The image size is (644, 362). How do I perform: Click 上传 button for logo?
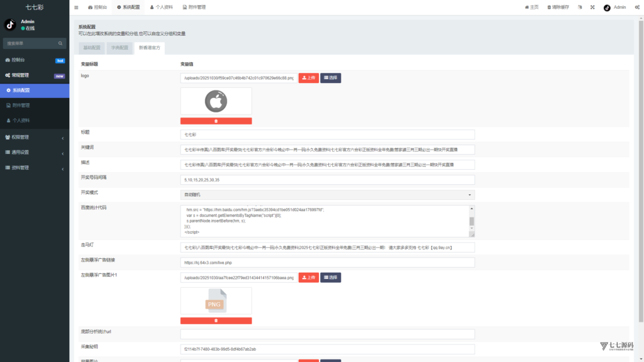(x=308, y=78)
